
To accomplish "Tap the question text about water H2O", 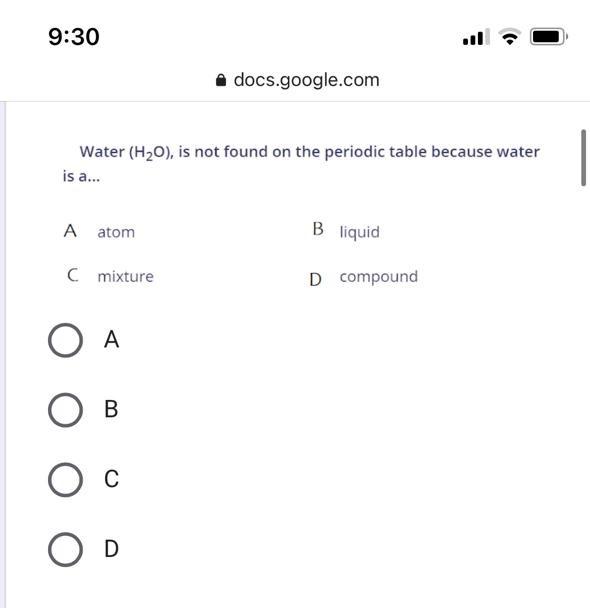I will tap(301, 163).
